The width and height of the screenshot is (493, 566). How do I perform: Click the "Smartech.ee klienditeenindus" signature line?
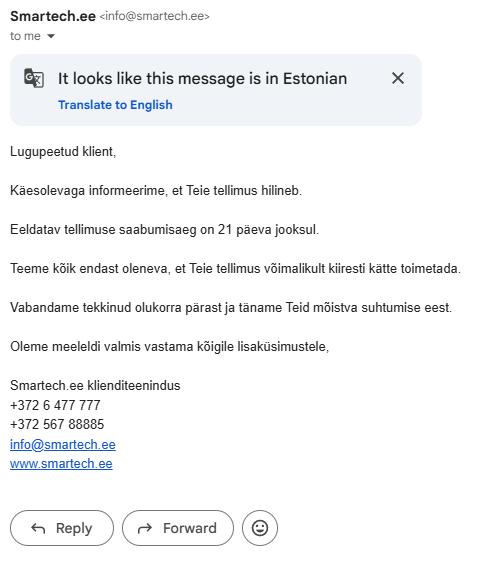pos(95,386)
